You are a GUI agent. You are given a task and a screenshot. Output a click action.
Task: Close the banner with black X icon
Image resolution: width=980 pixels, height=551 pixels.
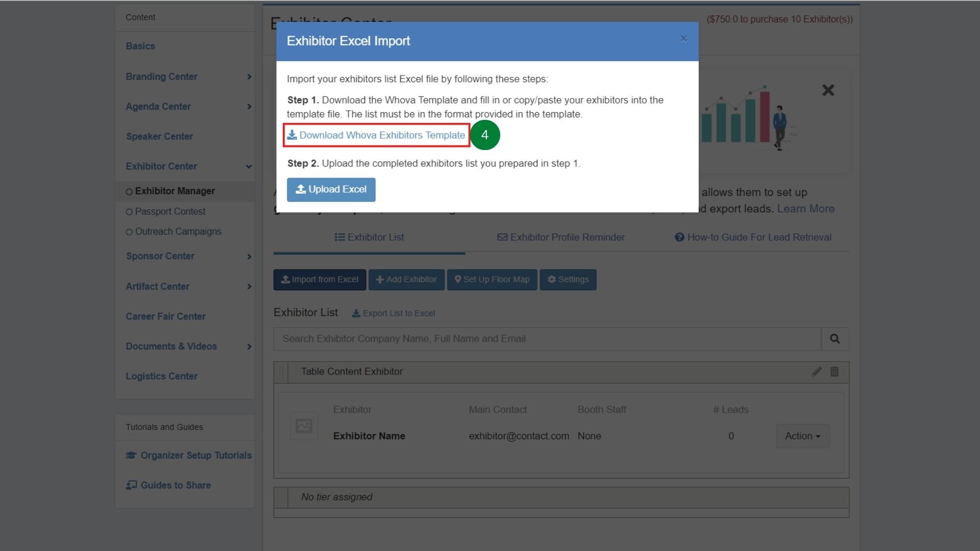point(828,90)
